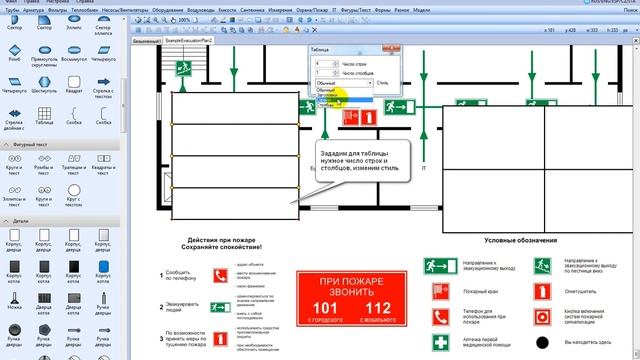Click the Число столбцов input field
Viewport: 640px width, 360px height.
[x=324, y=73]
